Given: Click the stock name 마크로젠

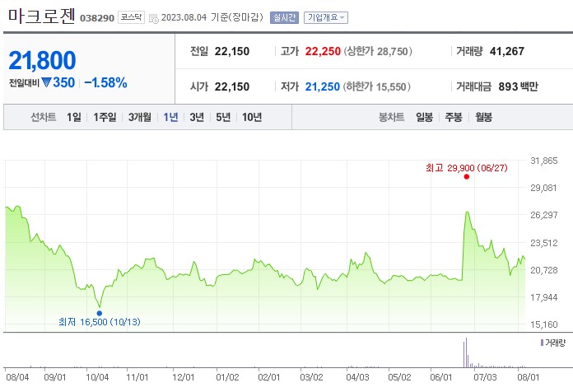Looking at the screenshot, I should tap(41, 16).
